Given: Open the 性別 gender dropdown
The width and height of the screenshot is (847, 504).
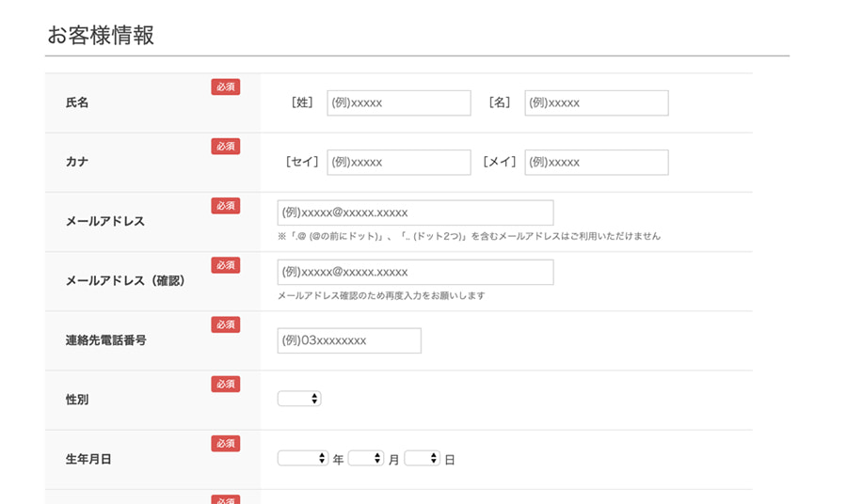Looking at the screenshot, I should coord(299,399).
